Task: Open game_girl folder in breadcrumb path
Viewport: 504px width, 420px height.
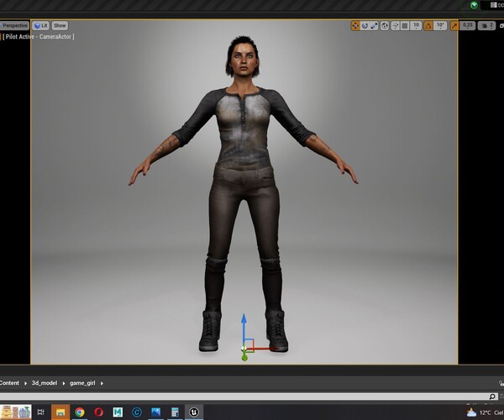Action: 82,383
